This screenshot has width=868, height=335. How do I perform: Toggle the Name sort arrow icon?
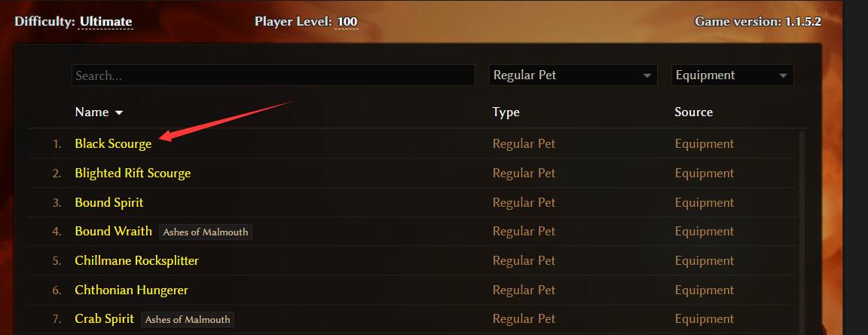(x=118, y=112)
